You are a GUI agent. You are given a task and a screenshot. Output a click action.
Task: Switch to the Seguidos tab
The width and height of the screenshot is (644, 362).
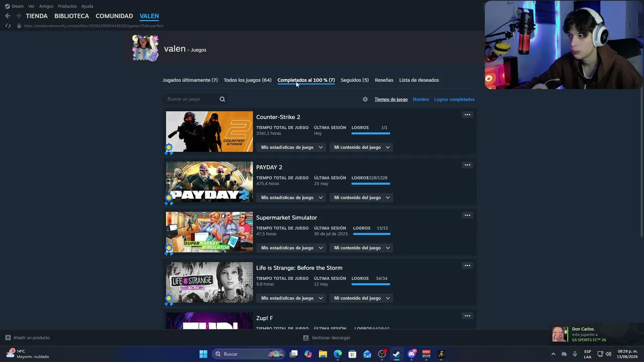[355, 80]
